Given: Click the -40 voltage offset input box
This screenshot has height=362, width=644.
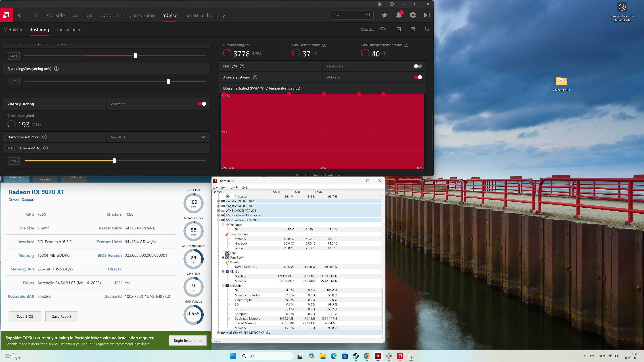Looking at the screenshot, I should [14, 81].
